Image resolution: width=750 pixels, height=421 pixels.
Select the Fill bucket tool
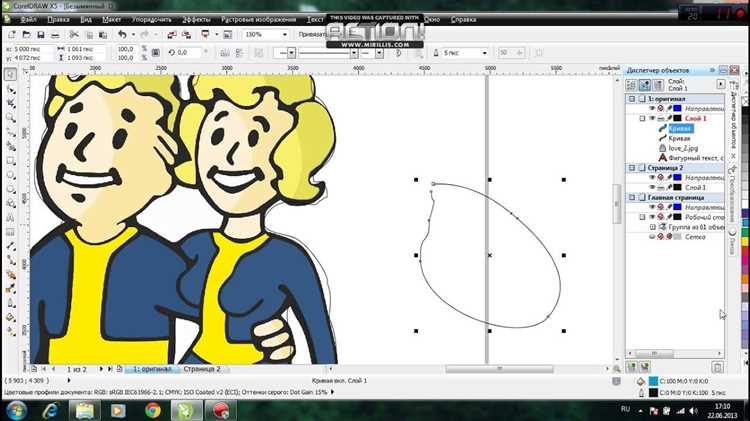11,317
